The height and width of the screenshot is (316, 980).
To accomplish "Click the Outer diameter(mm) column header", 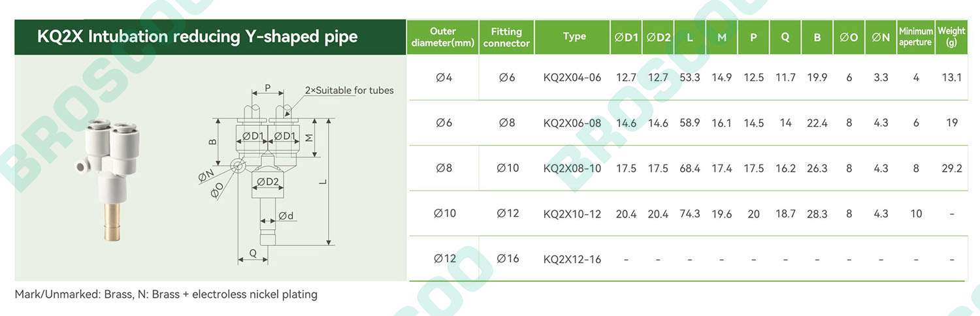I will (443, 37).
